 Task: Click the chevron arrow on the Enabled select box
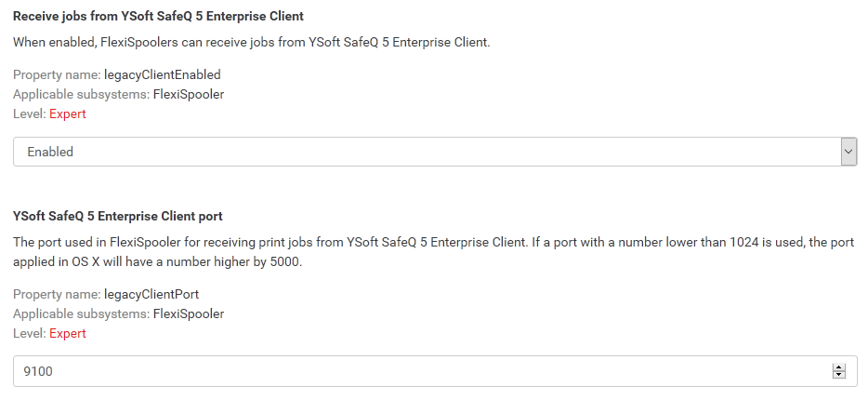[848, 152]
